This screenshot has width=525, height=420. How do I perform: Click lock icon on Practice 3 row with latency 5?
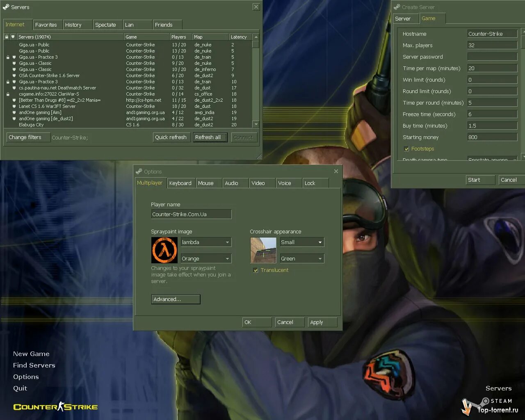(7, 57)
